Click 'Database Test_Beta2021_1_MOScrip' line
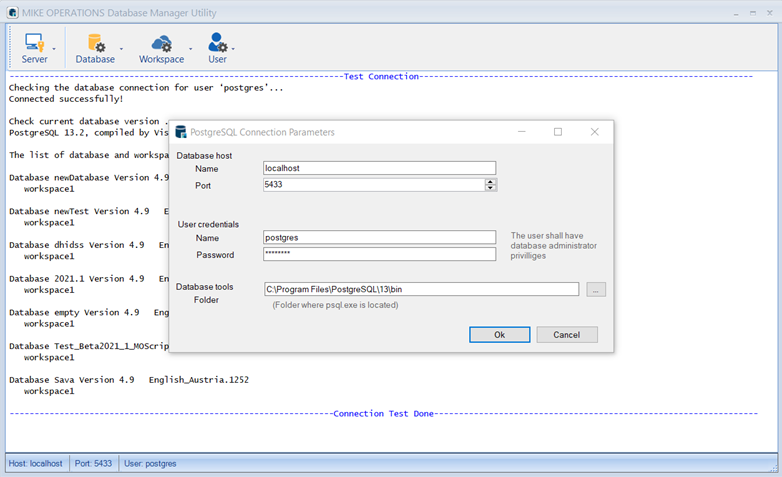The height and width of the screenshot is (477, 782). (x=89, y=346)
